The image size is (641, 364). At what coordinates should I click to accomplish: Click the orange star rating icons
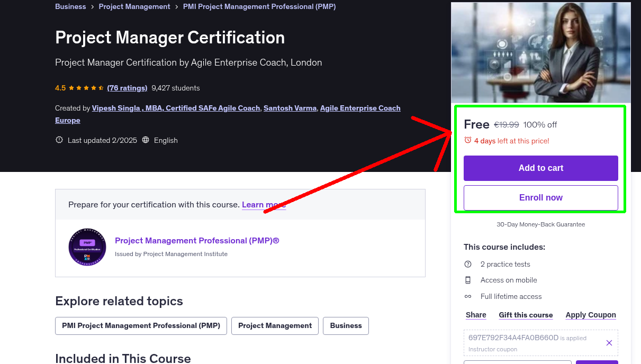pos(86,88)
